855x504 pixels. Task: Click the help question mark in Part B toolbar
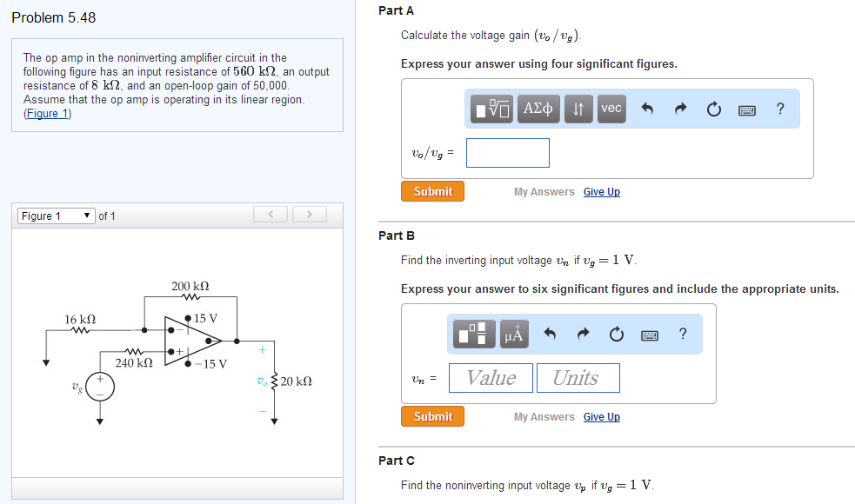682,334
